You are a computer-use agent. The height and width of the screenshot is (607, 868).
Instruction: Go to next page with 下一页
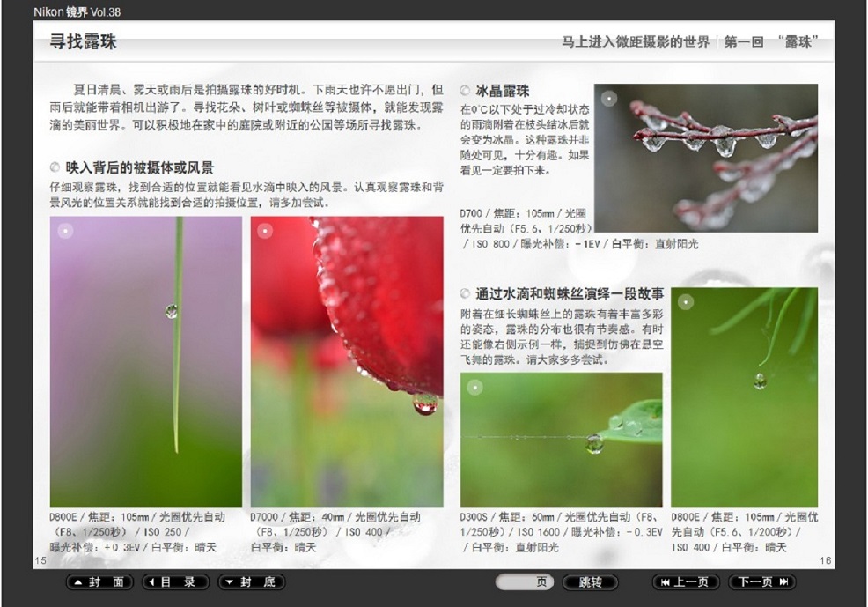pyautogui.click(x=761, y=582)
